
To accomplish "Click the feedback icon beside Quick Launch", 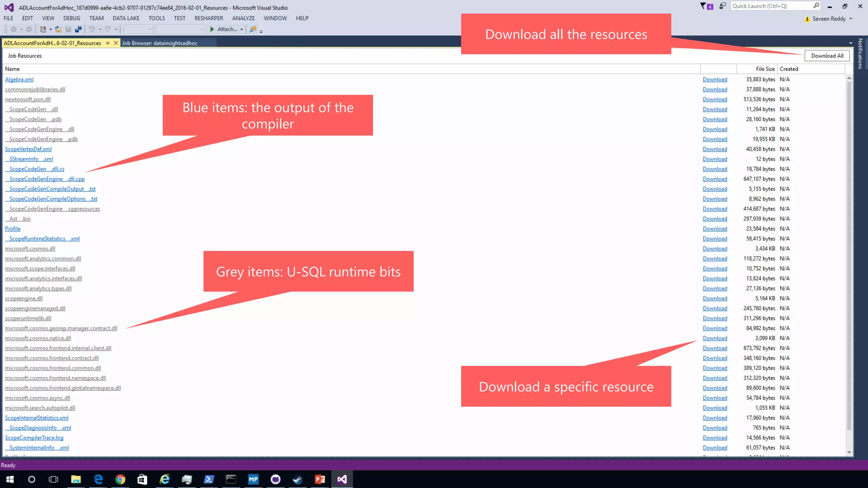I will point(723,6).
